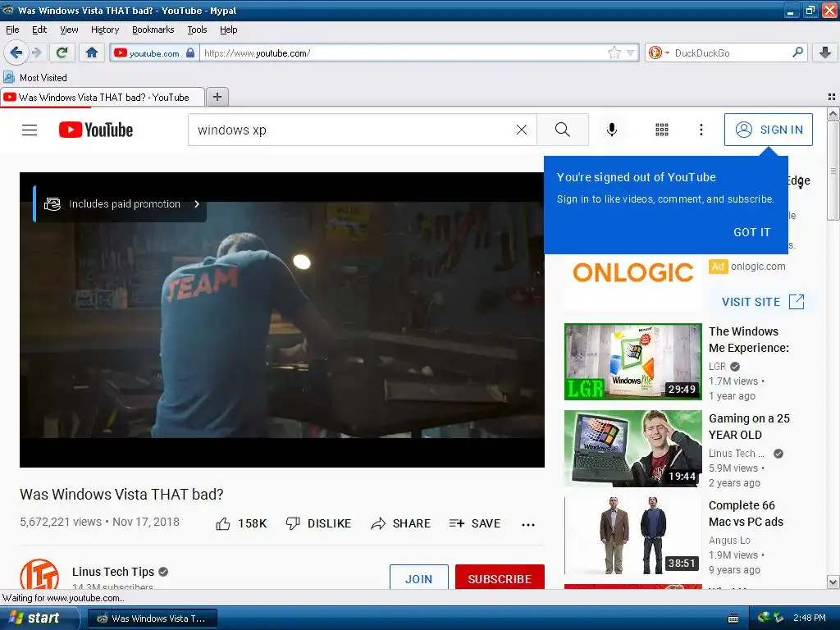Open the View menu
This screenshot has width=840, height=630.
69,30
